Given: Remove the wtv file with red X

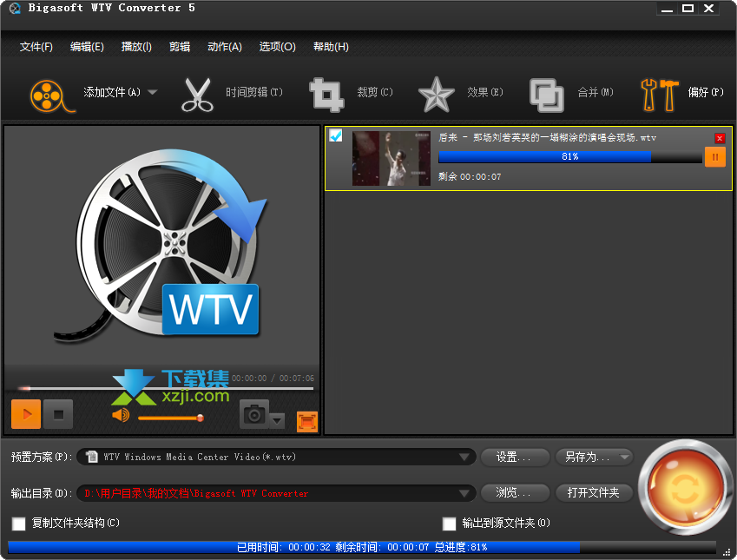Looking at the screenshot, I should pos(719,138).
